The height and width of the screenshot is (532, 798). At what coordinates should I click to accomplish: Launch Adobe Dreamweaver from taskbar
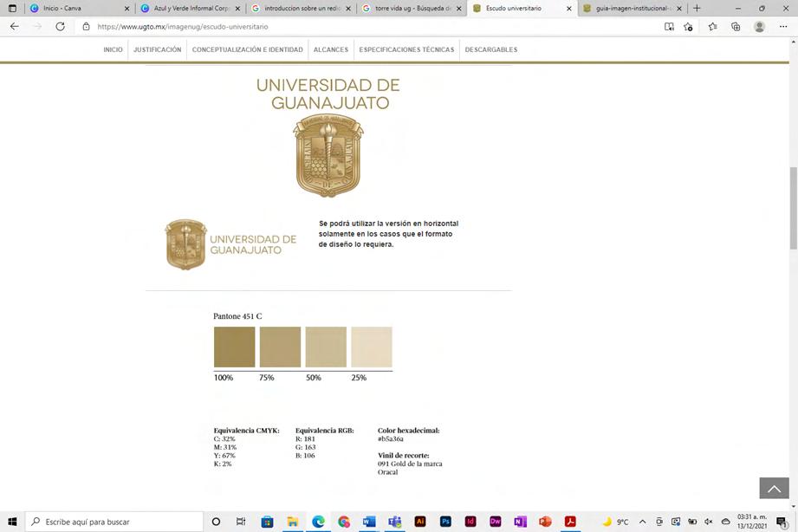(x=496, y=522)
